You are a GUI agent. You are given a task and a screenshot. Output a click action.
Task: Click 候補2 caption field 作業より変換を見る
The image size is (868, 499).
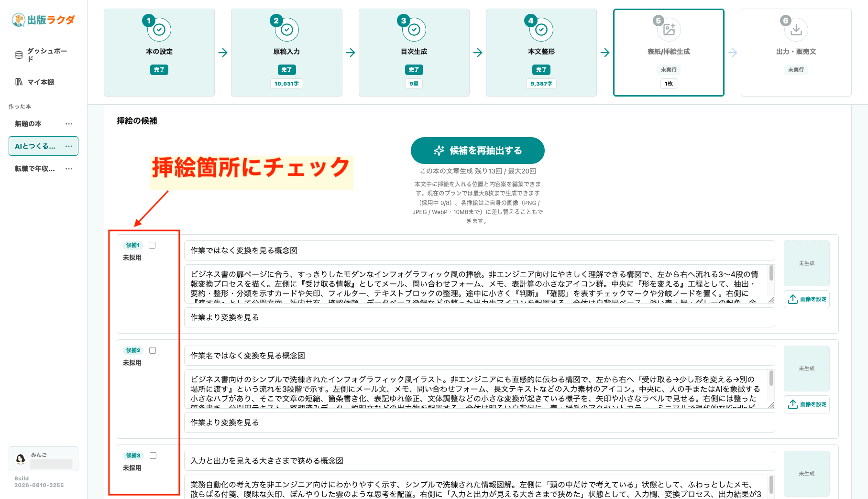(x=480, y=423)
